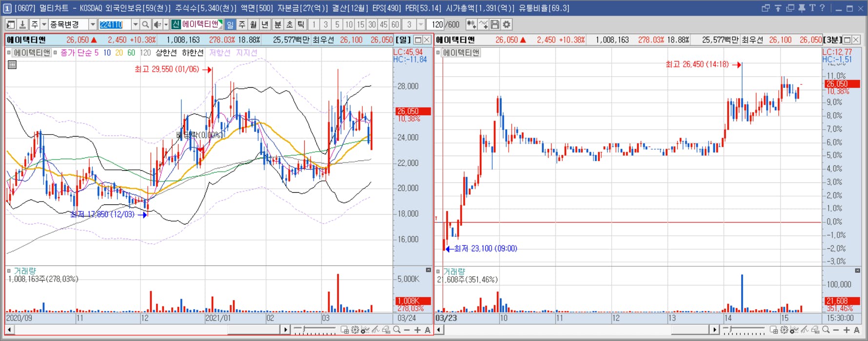
Task: Select daily 일 period toggle
Action: pyautogui.click(x=230, y=24)
